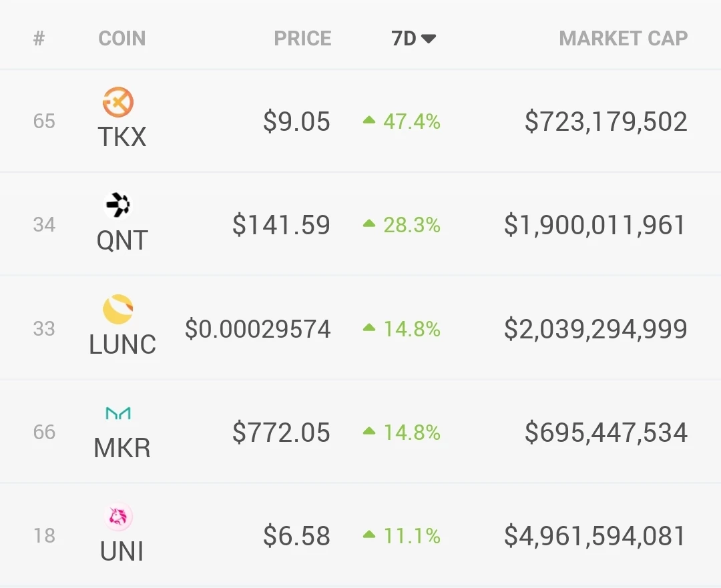Click green up arrow beside 11.1%
Image resolution: width=721 pixels, height=588 pixels.
[x=369, y=535]
